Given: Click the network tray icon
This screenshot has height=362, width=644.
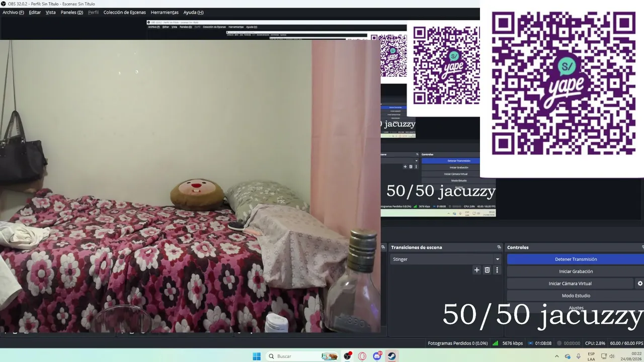Looking at the screenshot, I should (604, 356).
